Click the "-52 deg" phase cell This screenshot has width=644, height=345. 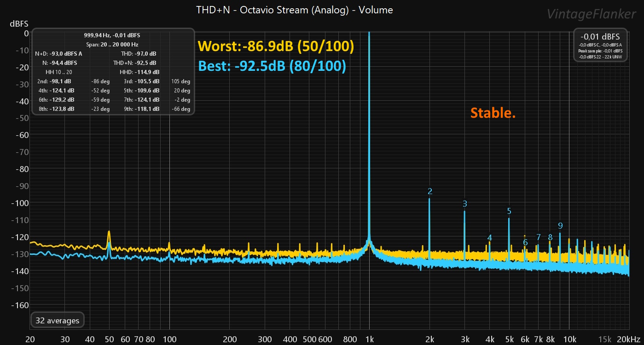101,91
